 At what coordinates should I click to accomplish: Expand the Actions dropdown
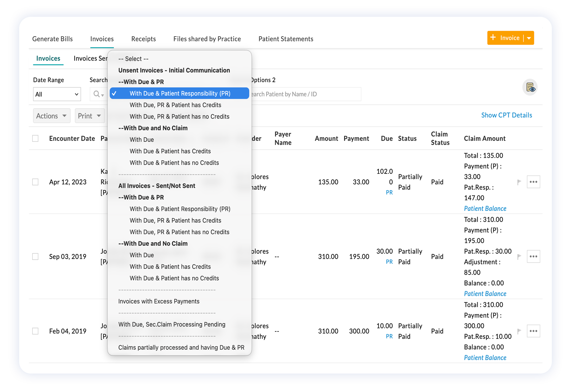coord(51,116)
